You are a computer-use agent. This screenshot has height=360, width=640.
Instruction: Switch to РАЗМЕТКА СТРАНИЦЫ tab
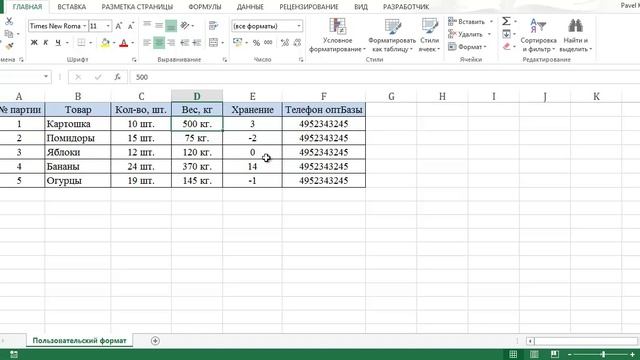[137, 7]
